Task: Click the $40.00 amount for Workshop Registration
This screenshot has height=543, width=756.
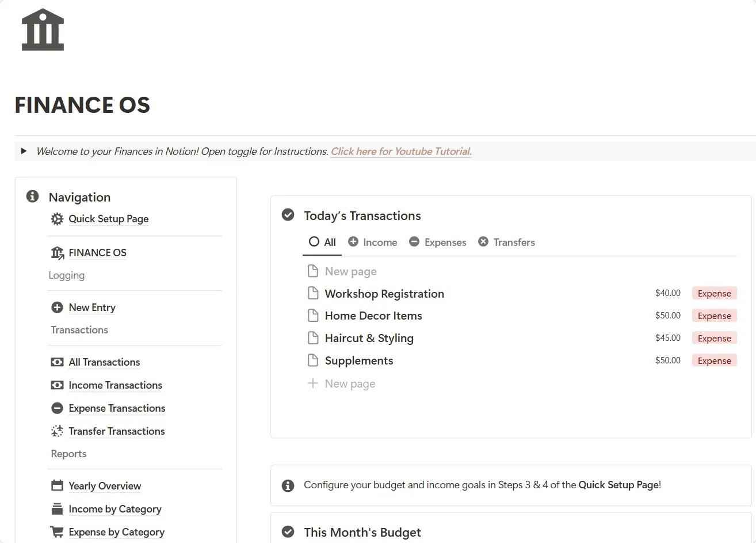Action: [668, 293]
